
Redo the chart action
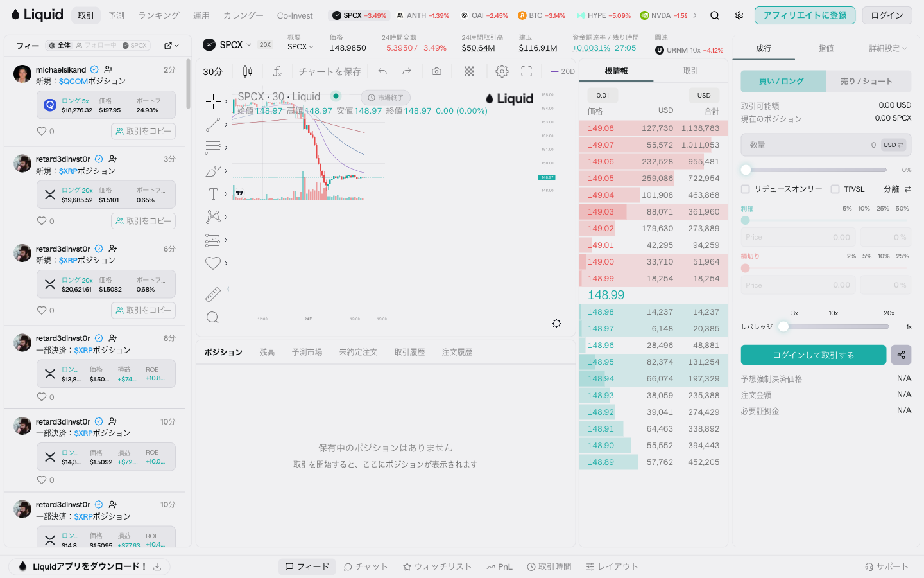[407, 71]
